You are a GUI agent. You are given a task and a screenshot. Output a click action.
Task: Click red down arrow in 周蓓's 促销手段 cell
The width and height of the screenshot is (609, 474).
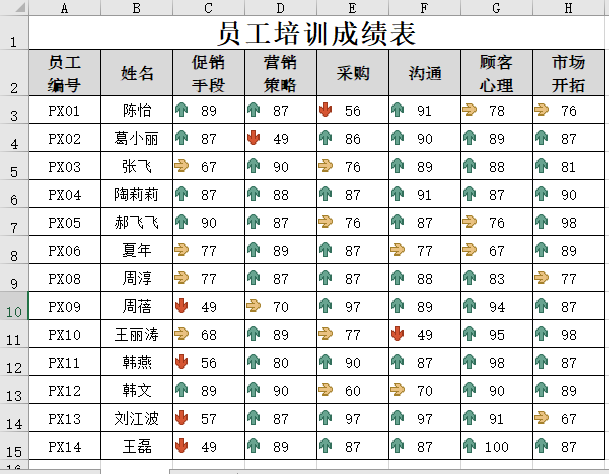[181, 305]
